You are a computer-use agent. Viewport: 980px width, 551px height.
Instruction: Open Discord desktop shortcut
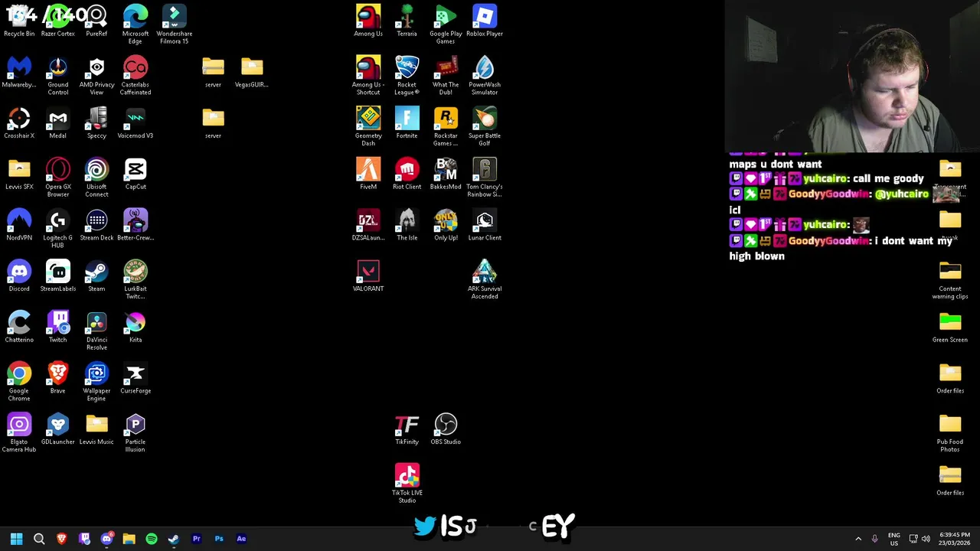tap(19, 277)
